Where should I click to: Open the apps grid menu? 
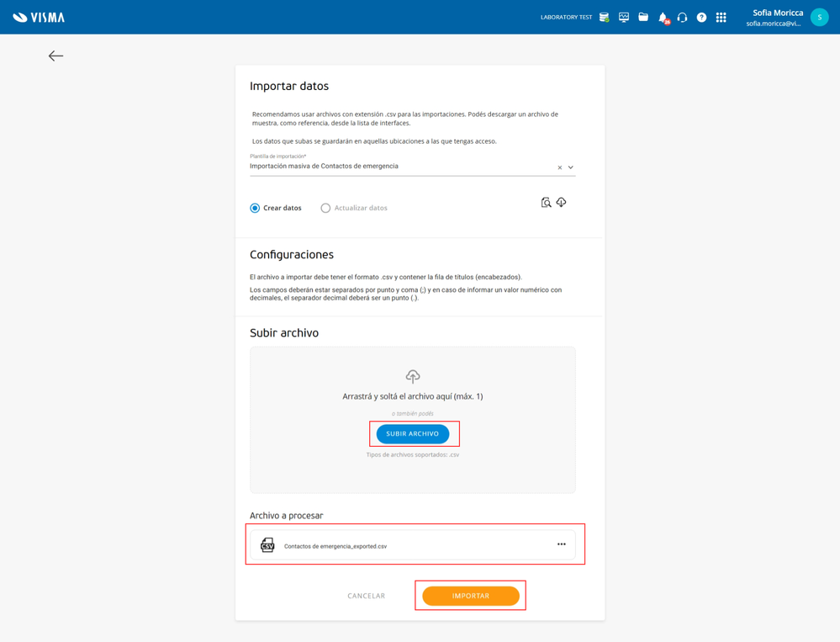(721, 18)
